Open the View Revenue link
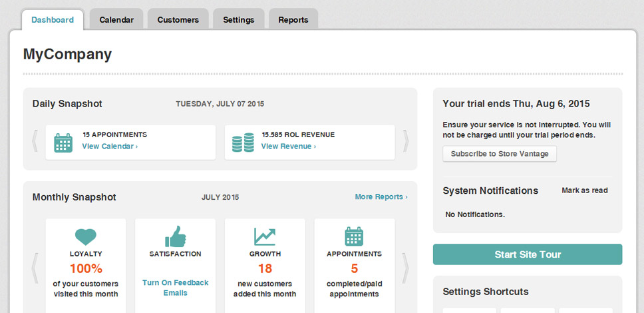The width and height of the screenshot is (644, 313). [x=288, y=147]
